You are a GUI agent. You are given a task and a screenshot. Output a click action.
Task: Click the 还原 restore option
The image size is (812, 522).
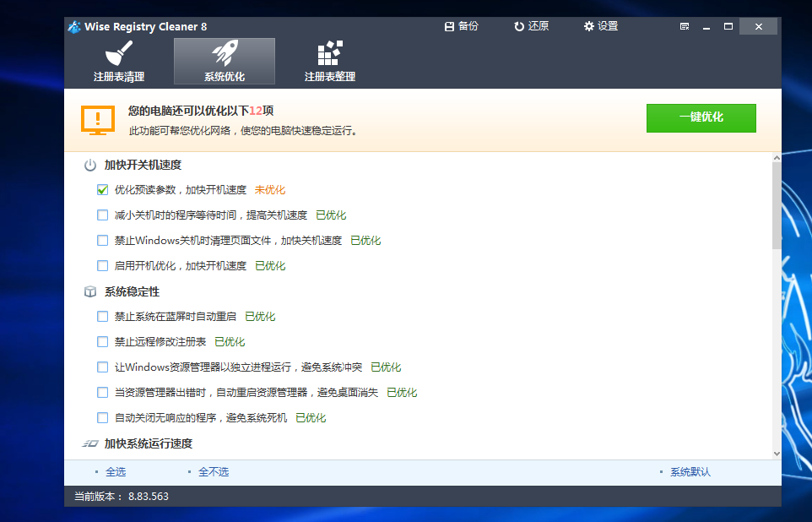[531, 26]
